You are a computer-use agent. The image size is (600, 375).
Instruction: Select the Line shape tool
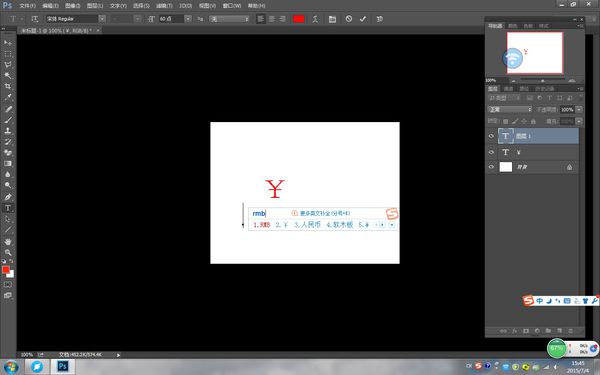(8, 230)
